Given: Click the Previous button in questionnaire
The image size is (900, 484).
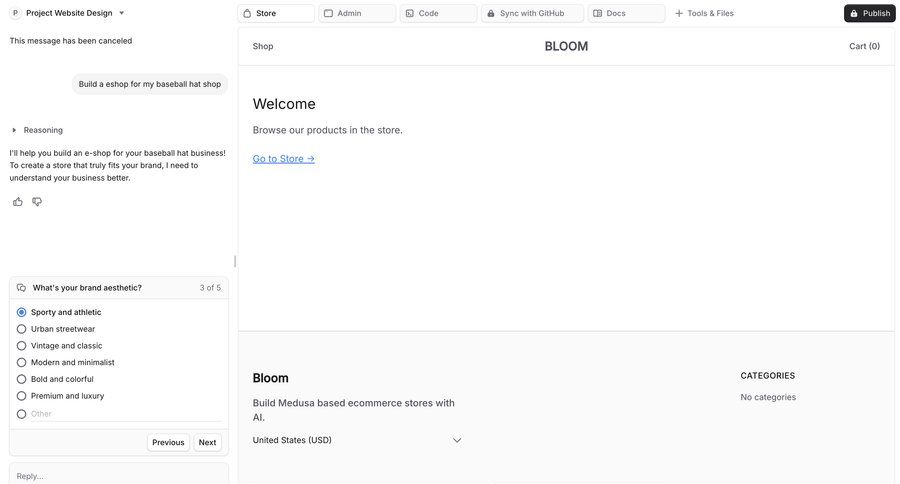Looking at the screenshot, I should 168,442.
